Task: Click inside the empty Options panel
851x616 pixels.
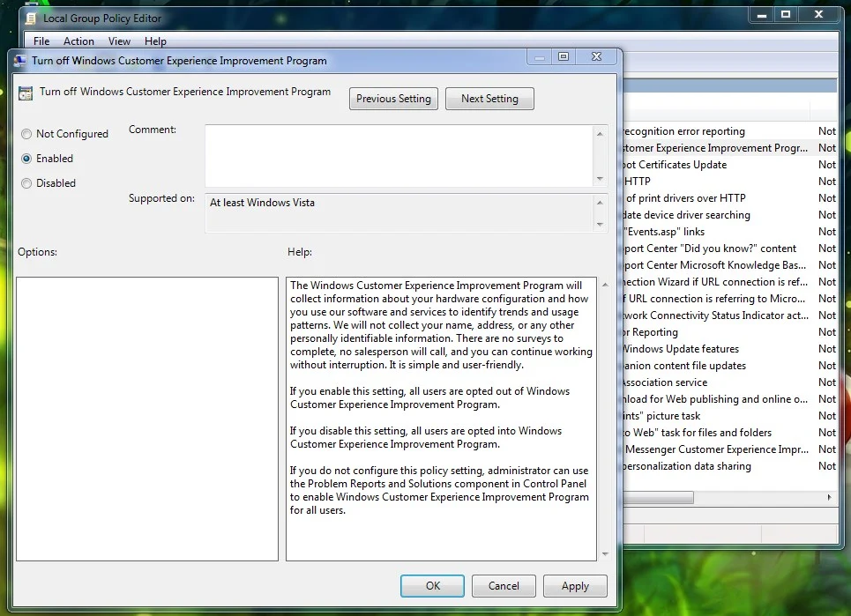Action: point(147,419)
